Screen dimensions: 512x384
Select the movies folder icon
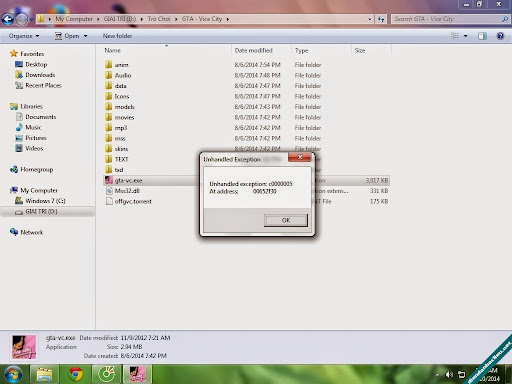(109, 117)
